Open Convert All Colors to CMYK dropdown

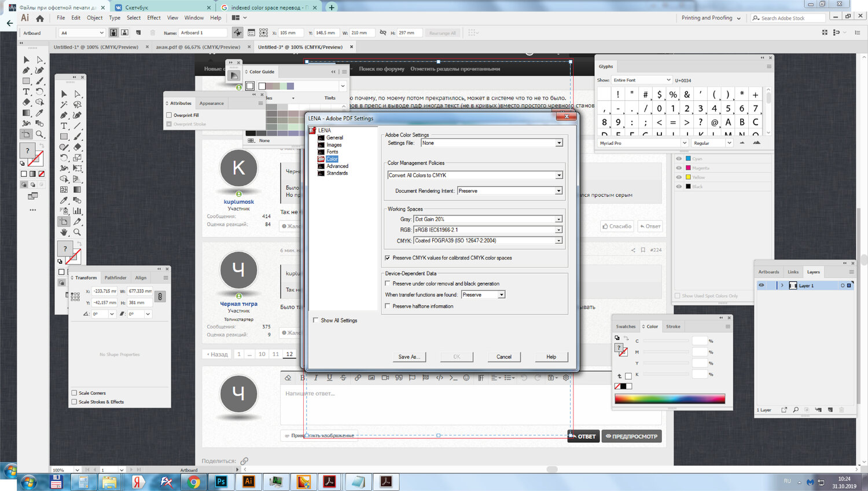tap(475, 175)
